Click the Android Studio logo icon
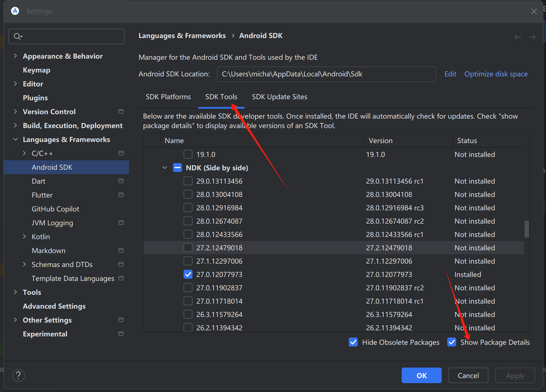 pos(15,11)
